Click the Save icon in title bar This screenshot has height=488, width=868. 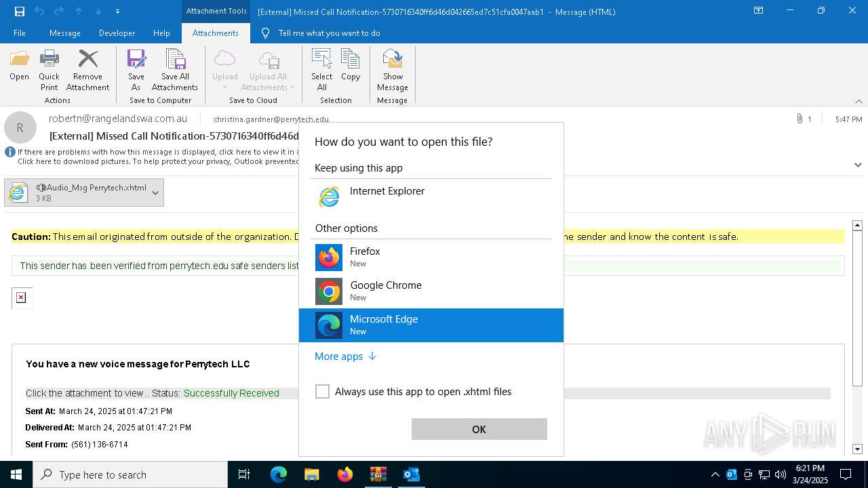(x=19, y=12)
